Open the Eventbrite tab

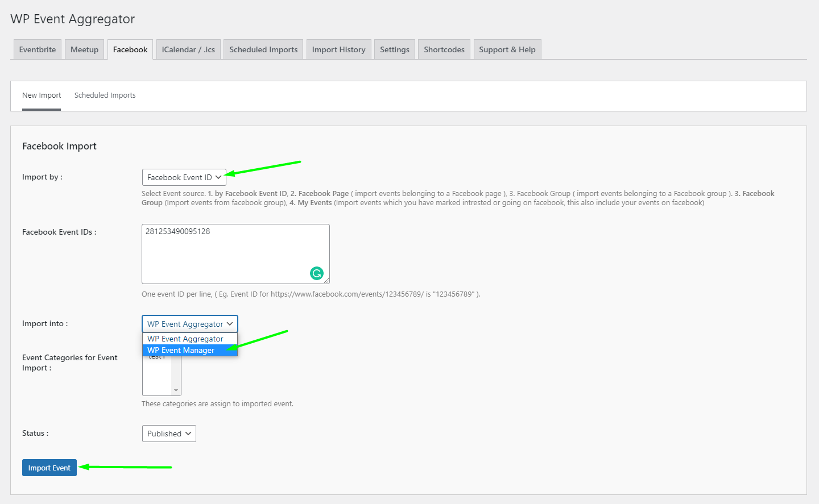(x=38, y=49)
